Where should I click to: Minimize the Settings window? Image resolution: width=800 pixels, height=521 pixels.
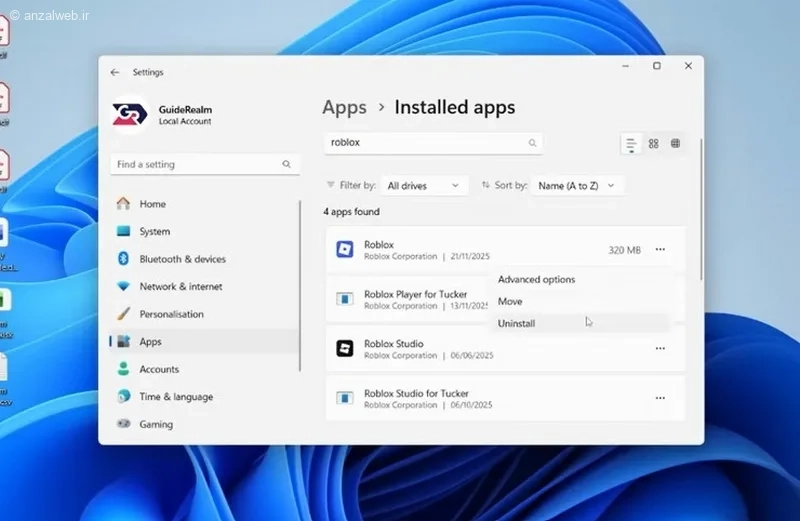click(x=626, y=66)
